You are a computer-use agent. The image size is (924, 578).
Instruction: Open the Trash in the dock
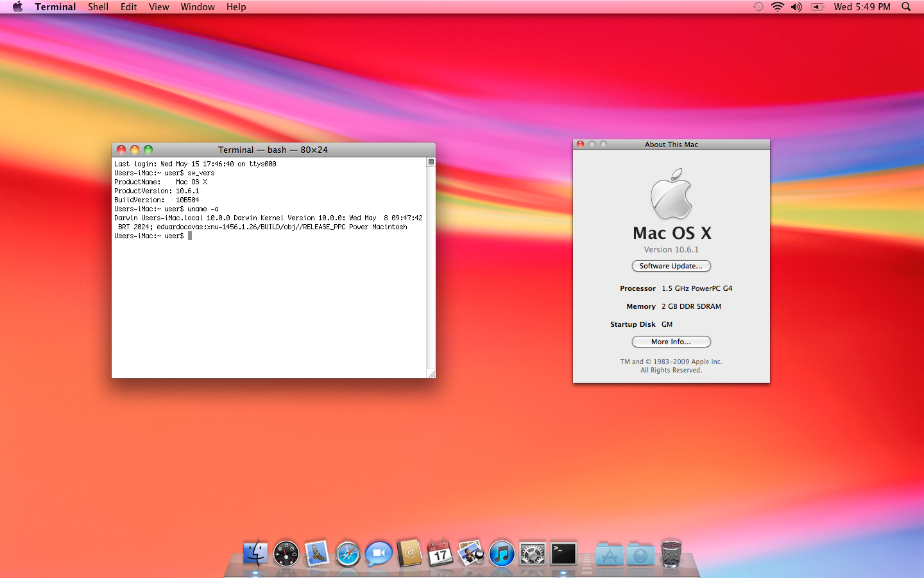(671, 554)
